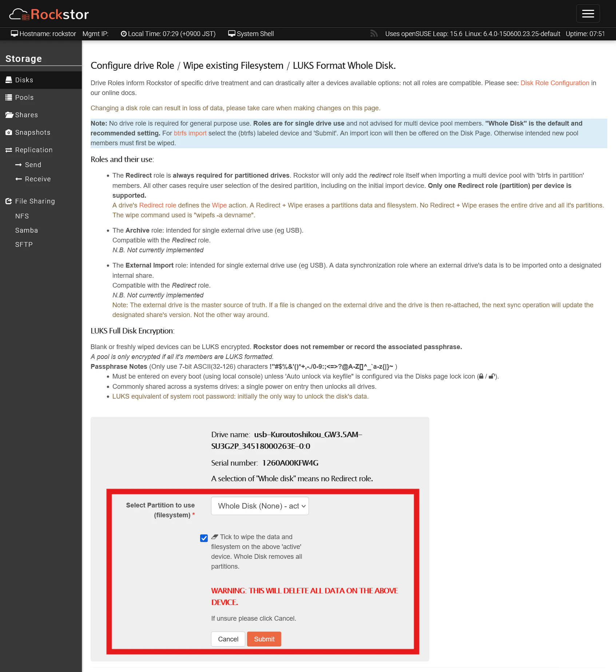Click the open lock icon in passphrase notes
This screenshot has height=672, width=616.
(492, 376)
